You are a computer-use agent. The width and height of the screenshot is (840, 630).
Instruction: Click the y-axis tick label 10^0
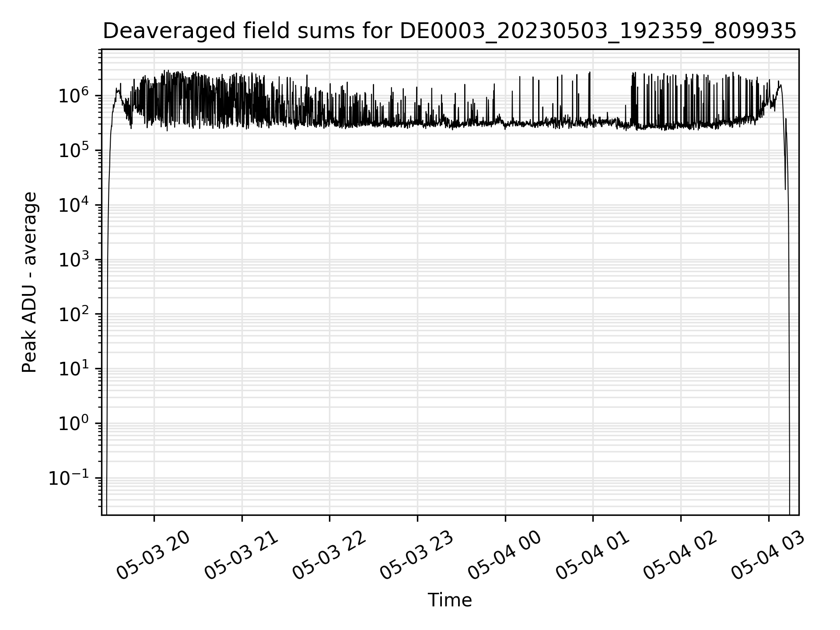(73, 423)
